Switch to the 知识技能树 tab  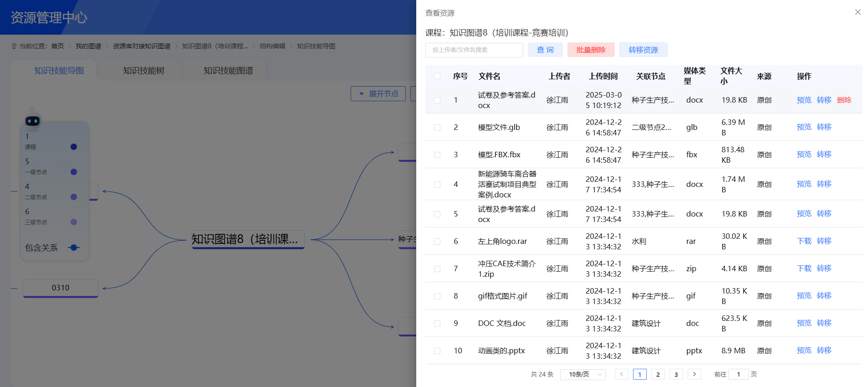(x=143, y=71)
